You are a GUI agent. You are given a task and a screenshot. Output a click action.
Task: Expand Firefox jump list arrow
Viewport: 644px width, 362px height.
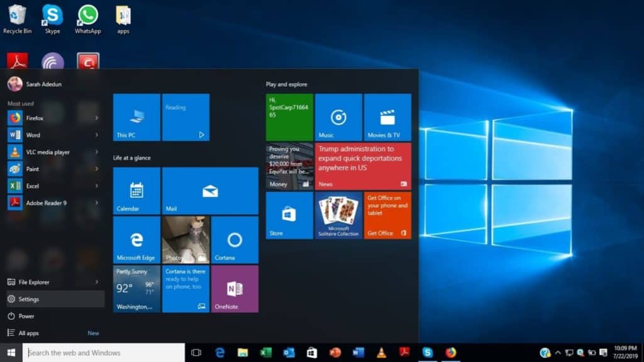(96, 118)
